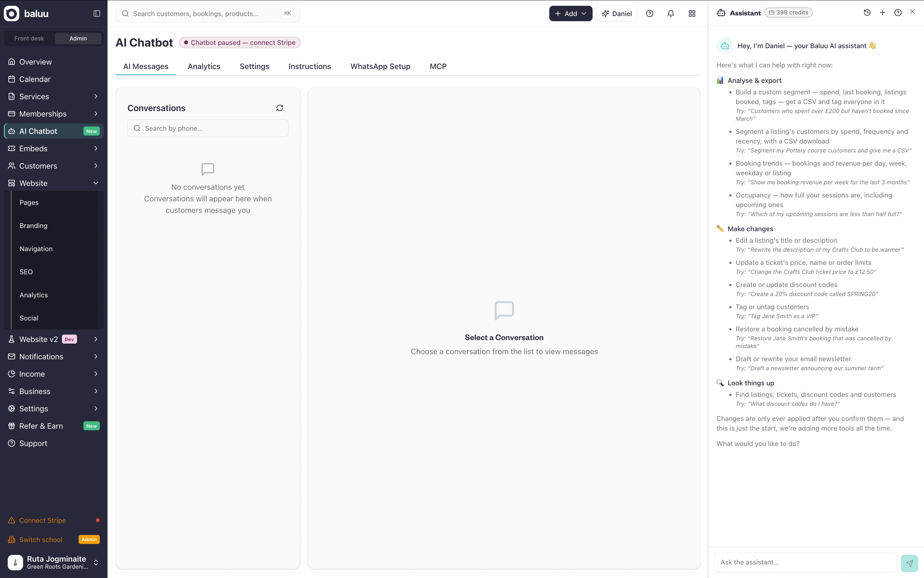This screenshot has height=578, width=924.
Task: Collapse the Website menu
Action: pos(54,183)
